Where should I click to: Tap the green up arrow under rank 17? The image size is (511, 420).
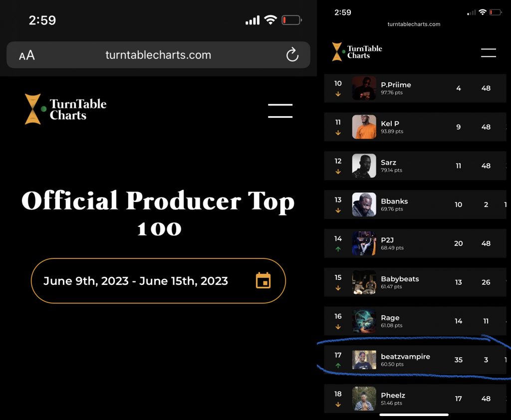338,365
